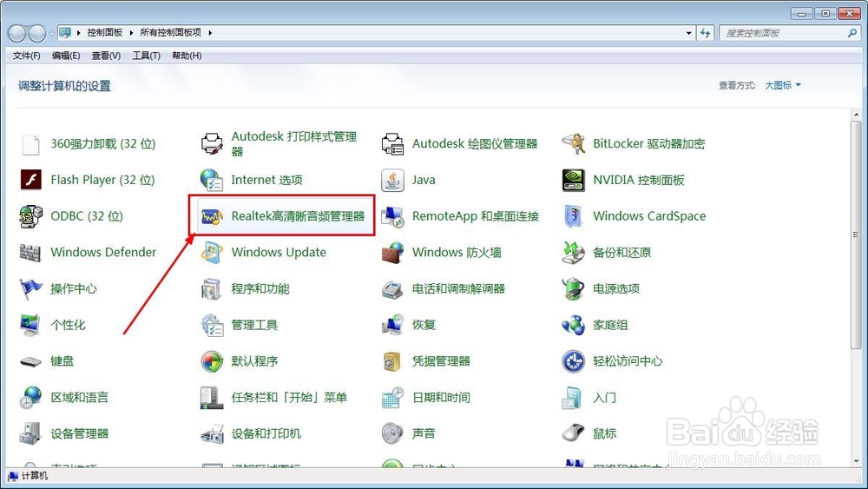The width and height of the screenshot is (868, 489).
Task: Open 任务栏和「开始」菜单 icon
Action: (x=212, y=398)
